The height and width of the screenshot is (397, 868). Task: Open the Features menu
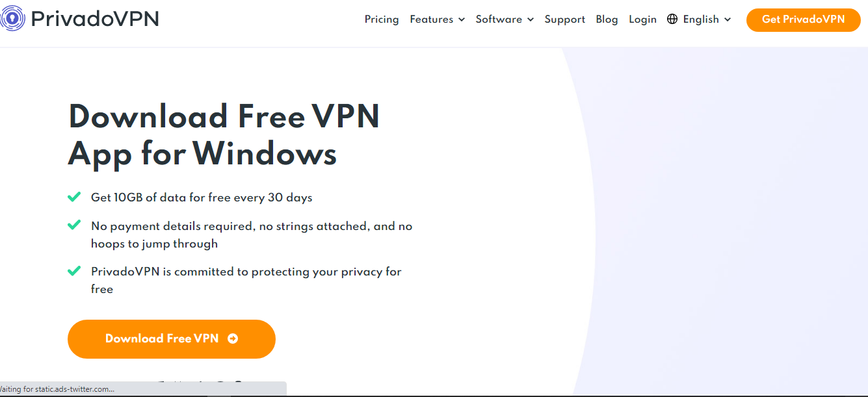tap(438, 19)
